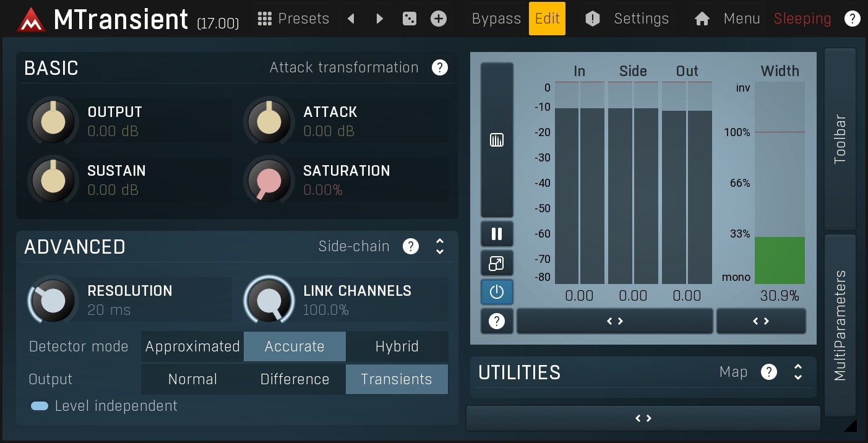Open help for the Basic section
Viewport: 868px width, 443px height.
point(440,67)
